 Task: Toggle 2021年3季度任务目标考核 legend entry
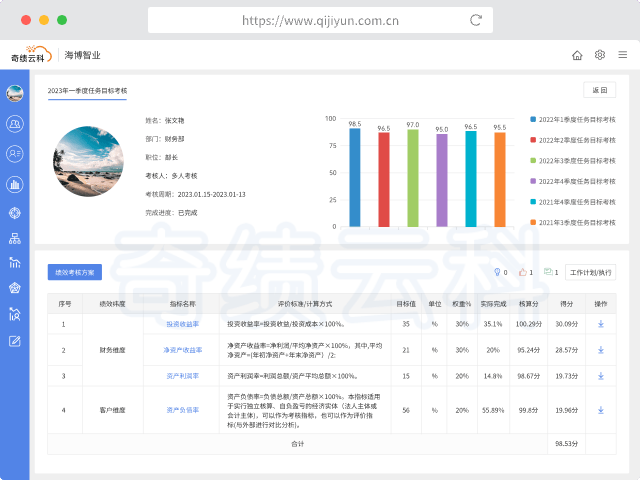pyautogui.click(x=575, y=222)
